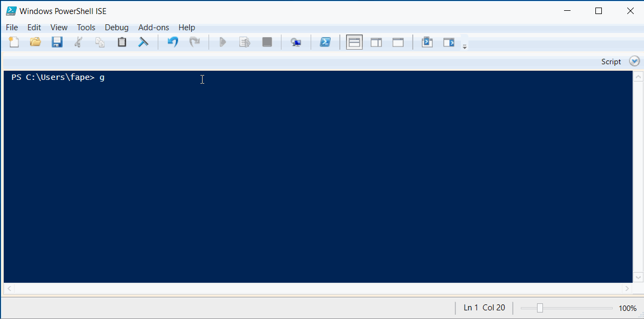
Task: Place cursor after the typed 'g' command
Action: pos(105,77)
